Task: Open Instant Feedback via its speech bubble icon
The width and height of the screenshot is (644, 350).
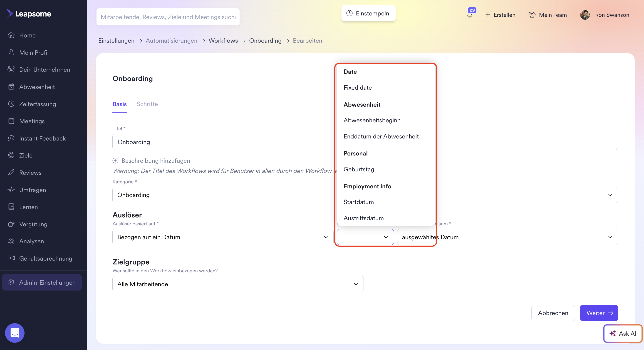Action: point(11,138)
